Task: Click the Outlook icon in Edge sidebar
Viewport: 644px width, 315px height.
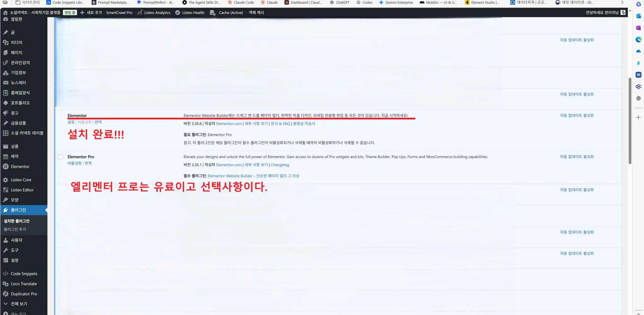Action: point(638,16)
